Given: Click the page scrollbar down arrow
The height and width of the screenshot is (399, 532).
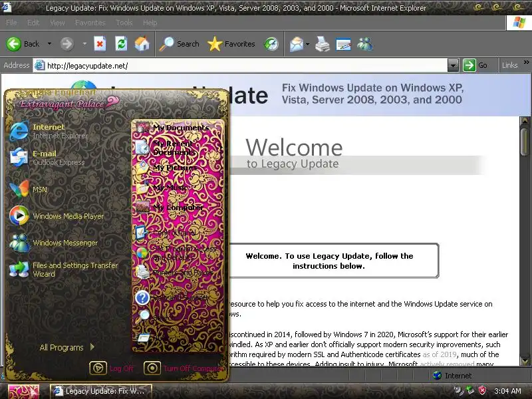Looking at the screenshot, I should [525, 360].
